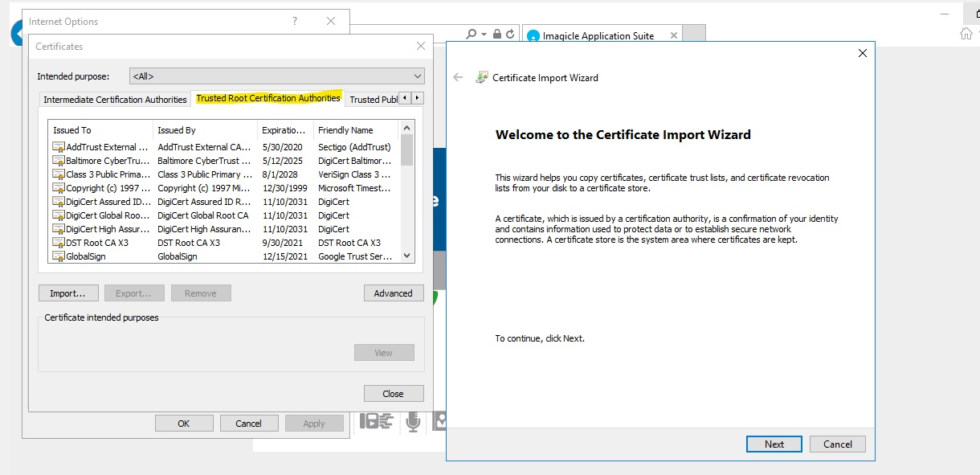Switch to Intermediate Certification Authorities tab

point(115,100)
